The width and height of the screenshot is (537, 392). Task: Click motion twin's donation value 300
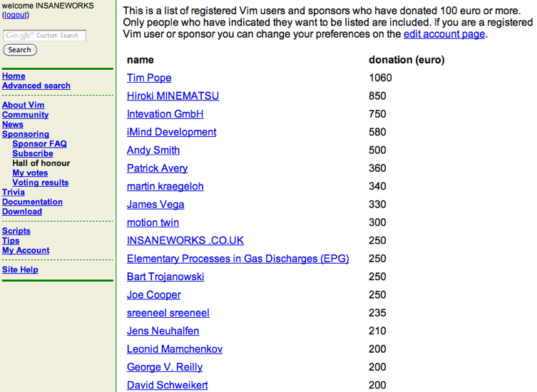(x=377, y=222)
